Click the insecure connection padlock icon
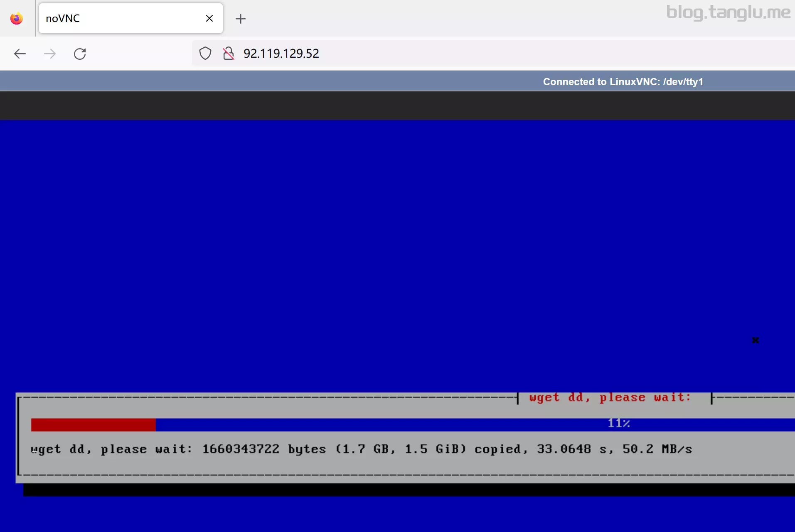Viewport: 795px width, 532px height. [228, 54]
